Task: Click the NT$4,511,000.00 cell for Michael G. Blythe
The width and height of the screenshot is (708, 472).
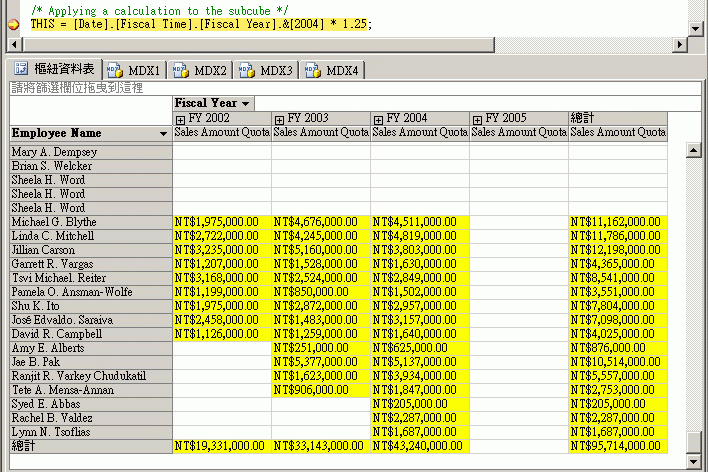Action: tap(420, 222)
